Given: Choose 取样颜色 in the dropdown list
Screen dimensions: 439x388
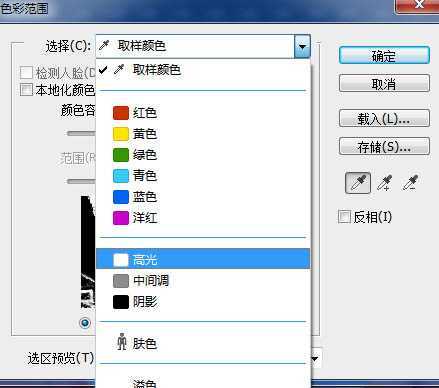Looking at the screenshot, I should (203, 70).
